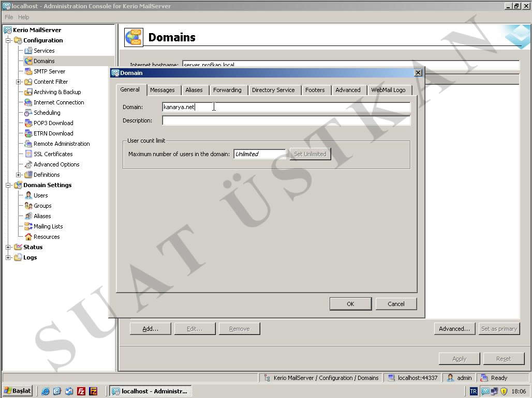532x398 pixels.
Task: Click the Aliases tree icon
Action: coord(28,216)
